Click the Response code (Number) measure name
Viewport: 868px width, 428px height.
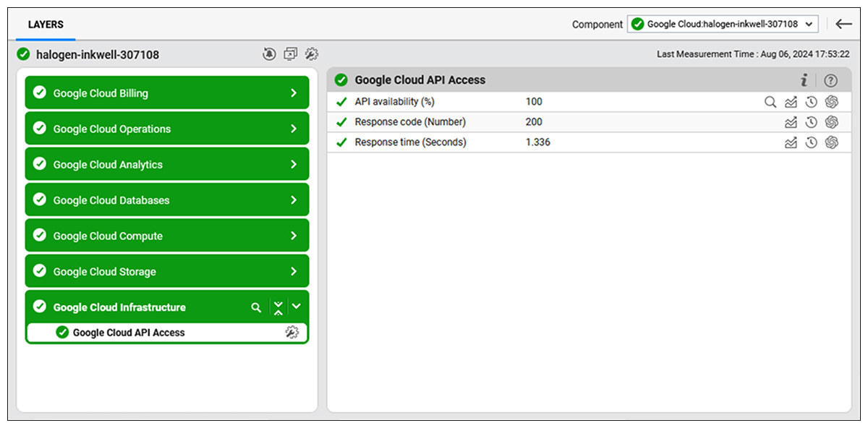tap(410, 122)
